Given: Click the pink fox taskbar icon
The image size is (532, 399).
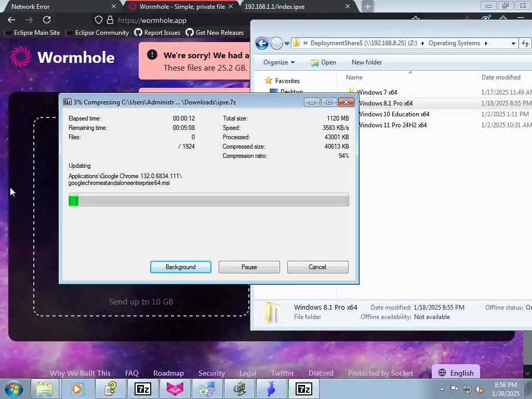Looking at the screenshot, I should (175, 389).
